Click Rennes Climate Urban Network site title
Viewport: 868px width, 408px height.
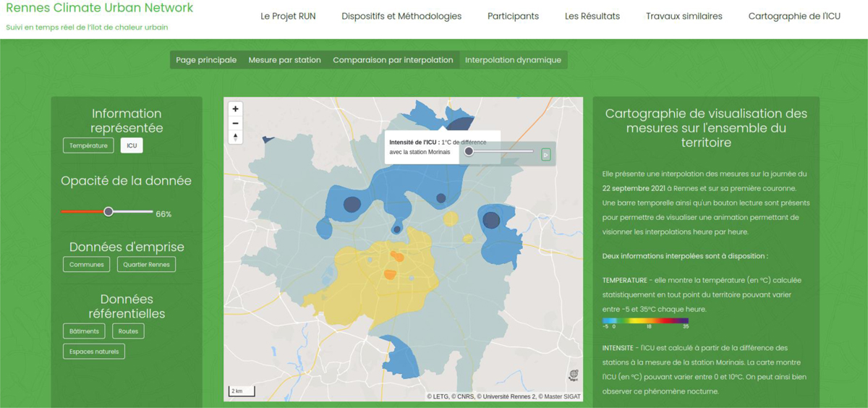[99, 8]
